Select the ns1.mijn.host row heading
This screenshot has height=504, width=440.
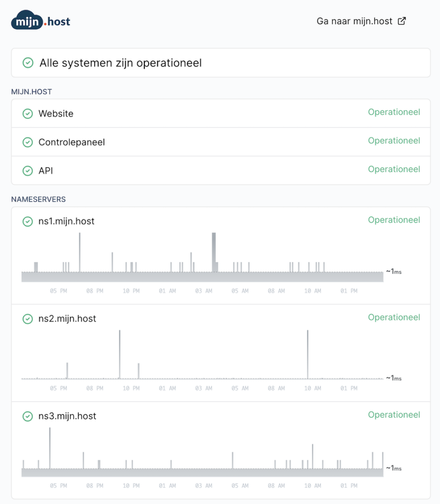point(68,221)
